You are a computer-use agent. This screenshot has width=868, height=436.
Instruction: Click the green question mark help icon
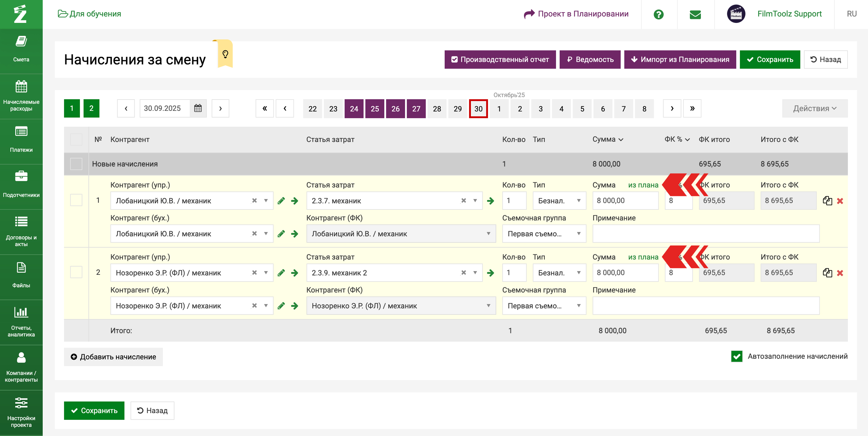(x=658, y=14)
